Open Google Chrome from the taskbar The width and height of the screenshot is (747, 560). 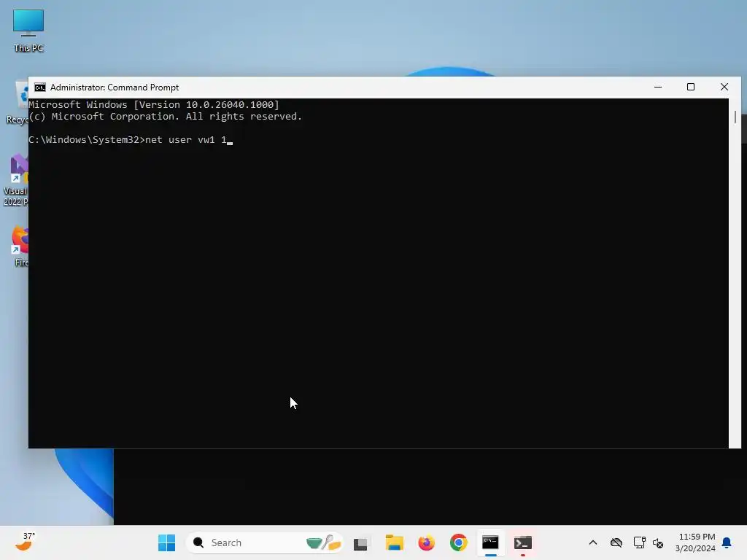459,542
